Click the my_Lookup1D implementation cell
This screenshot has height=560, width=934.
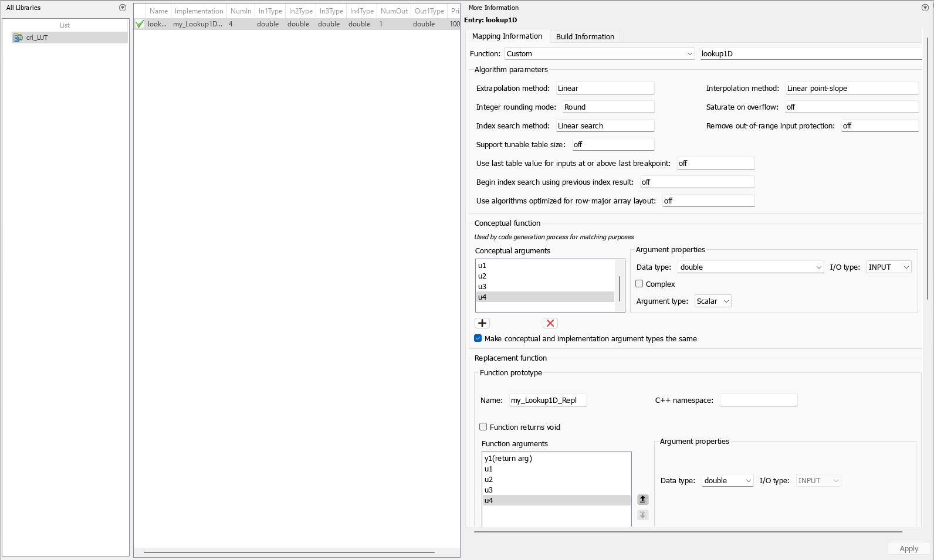[198, 24]
